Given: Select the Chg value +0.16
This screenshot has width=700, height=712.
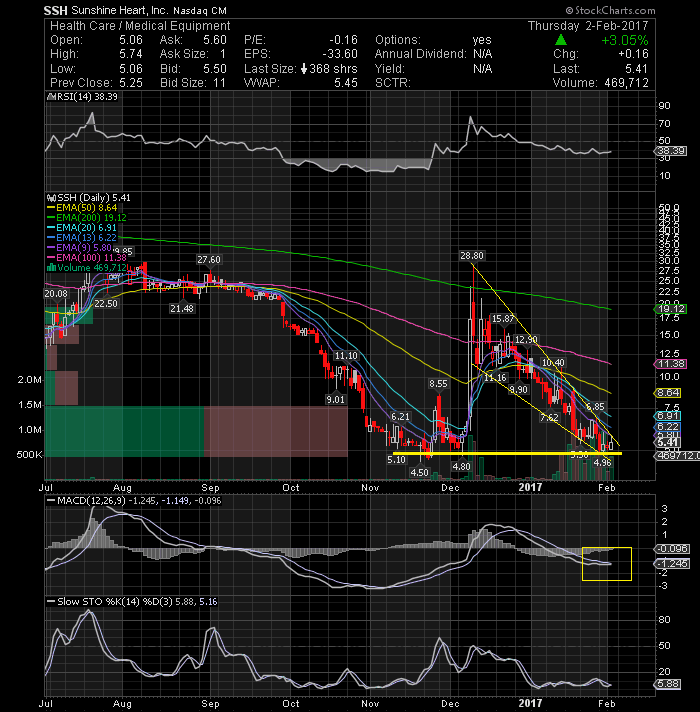Looking at the screenshot, I should pyautogui.click(x=633, y=54).
